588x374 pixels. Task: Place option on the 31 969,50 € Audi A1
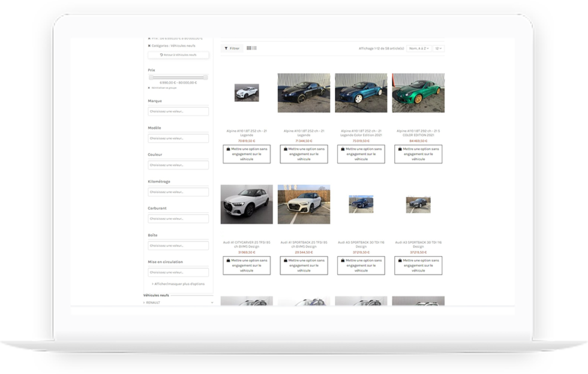click(x=247, y=266)
